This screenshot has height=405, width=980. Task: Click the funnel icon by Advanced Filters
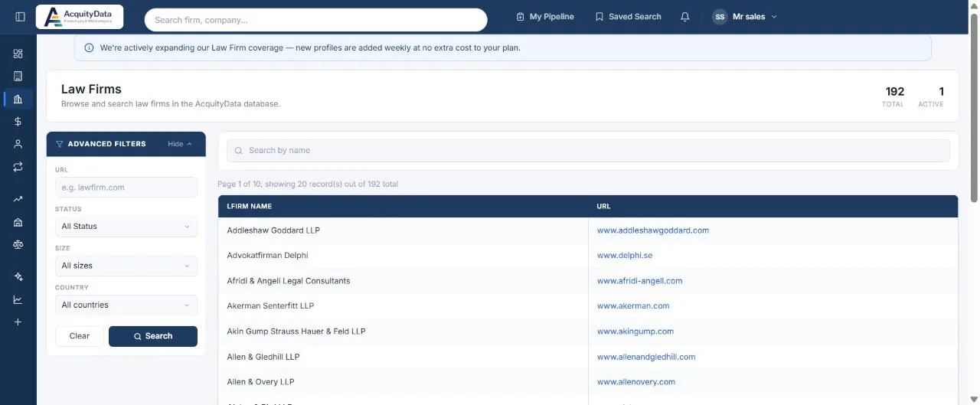(x=60, y=144)
